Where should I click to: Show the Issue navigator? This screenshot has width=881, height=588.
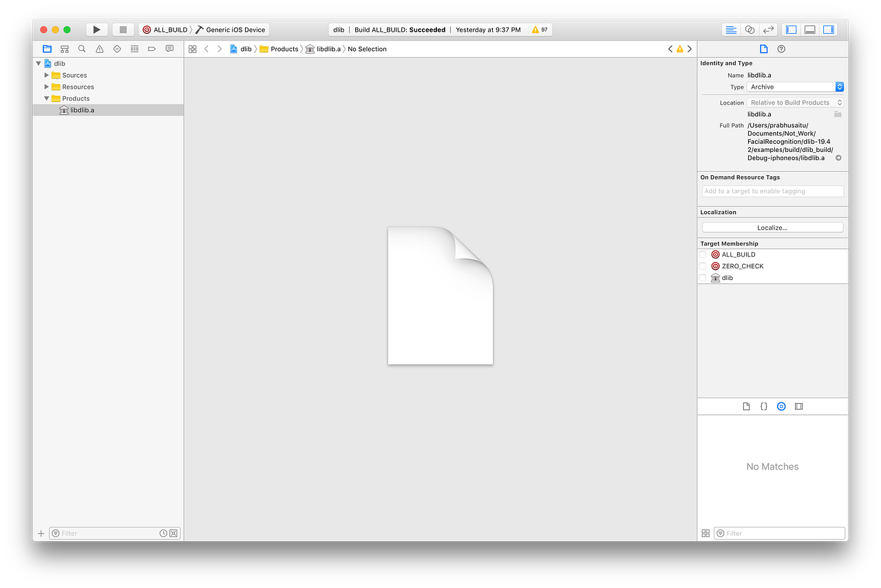tap(99, 49)
